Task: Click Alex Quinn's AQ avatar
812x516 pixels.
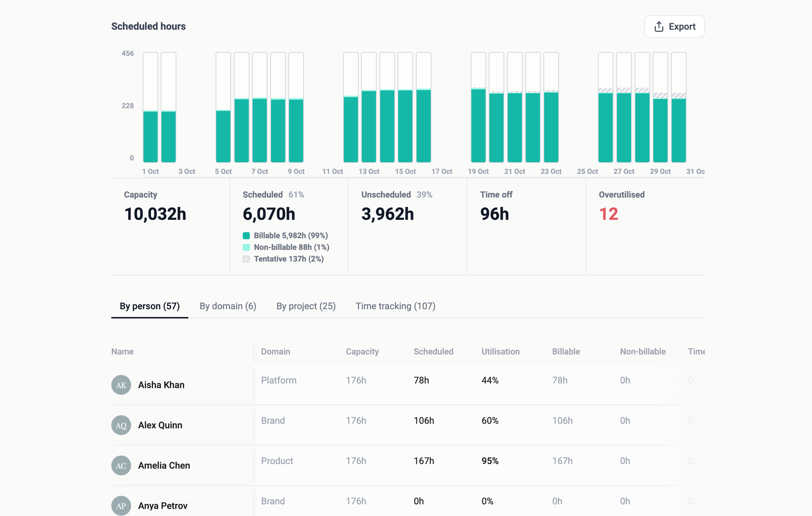Action: (x=121, y=425)
